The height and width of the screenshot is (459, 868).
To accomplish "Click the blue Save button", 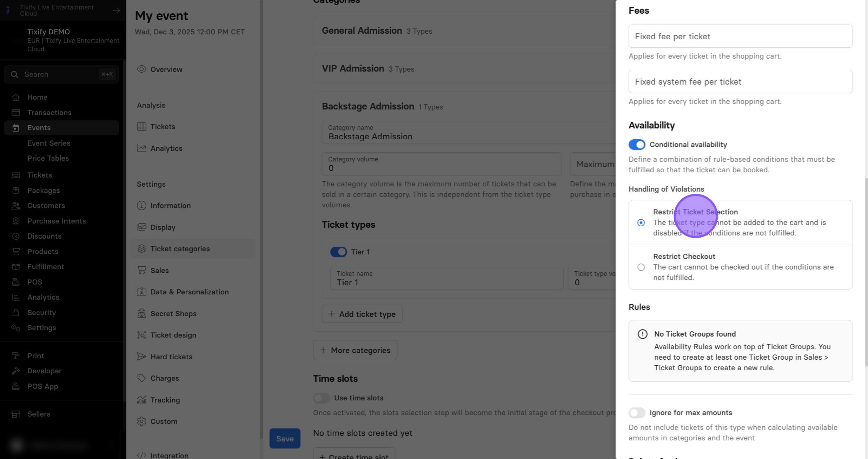I will [x=285, y=439].
